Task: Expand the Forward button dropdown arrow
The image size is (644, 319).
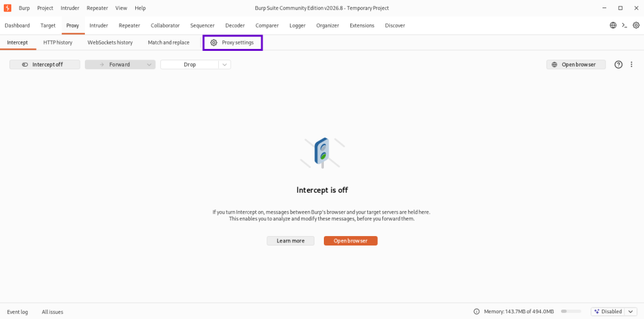Action: [x=149, y=65]
